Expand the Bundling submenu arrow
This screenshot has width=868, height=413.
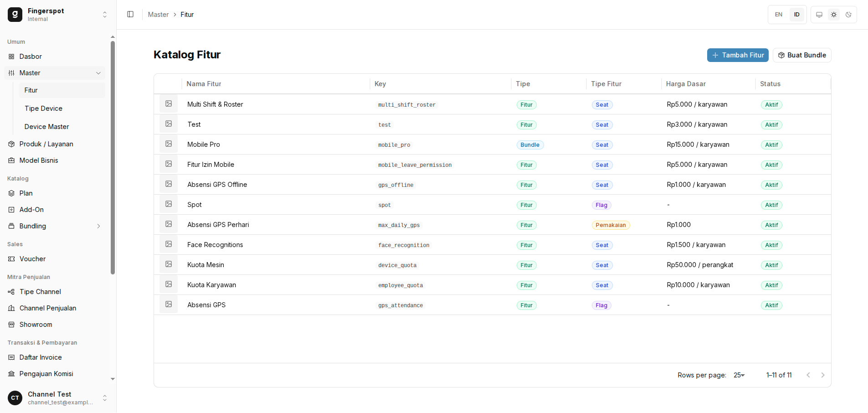(x=98, y=226)
